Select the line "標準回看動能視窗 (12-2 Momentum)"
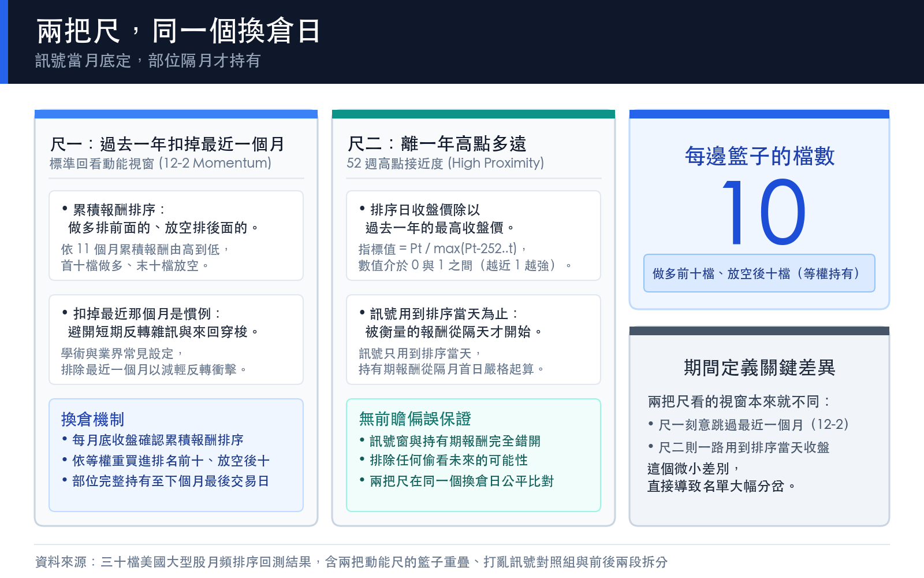 pos(161,164)
